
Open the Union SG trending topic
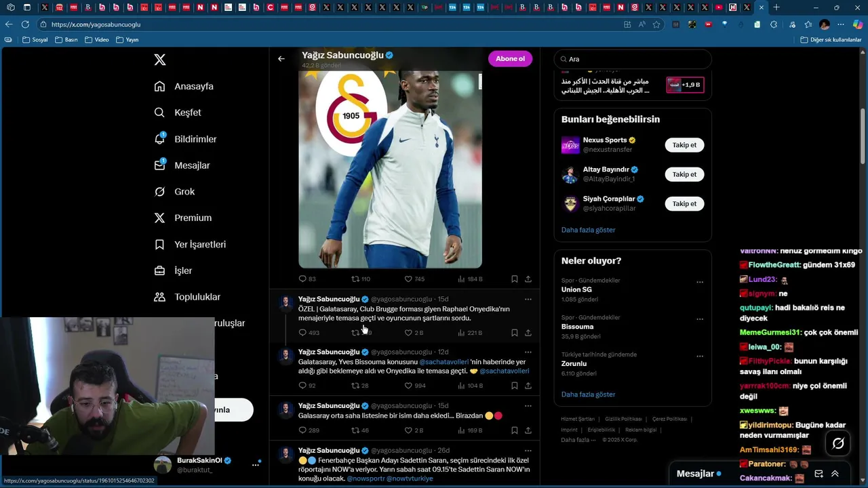[576, 289]
